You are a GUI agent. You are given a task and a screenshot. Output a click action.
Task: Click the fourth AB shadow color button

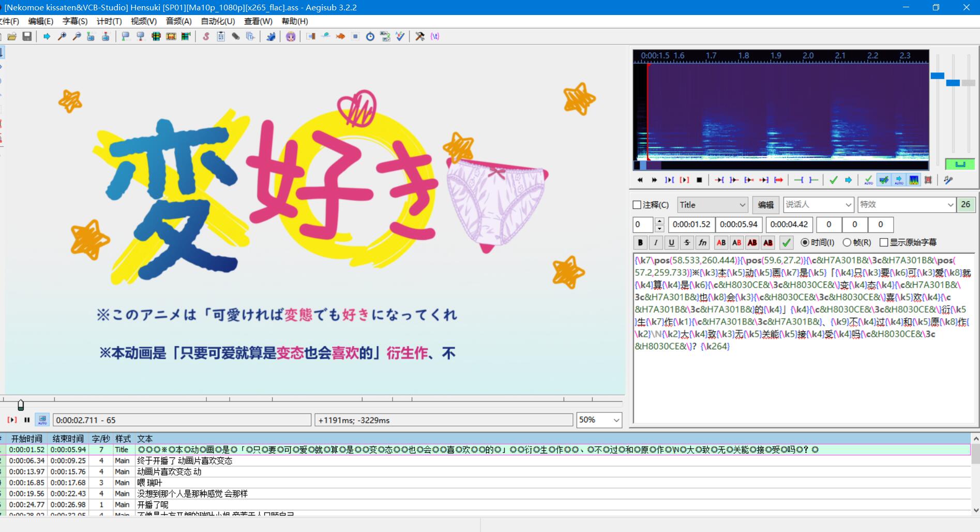pos(768,242)
